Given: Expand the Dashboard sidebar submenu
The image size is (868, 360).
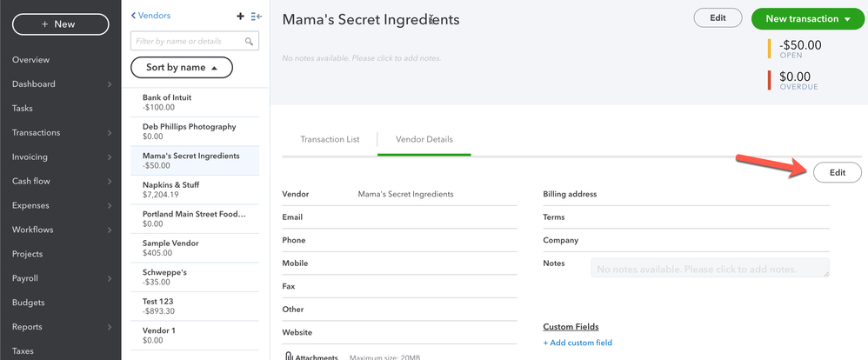Looking at the screenshot, I should click(109, 84).
